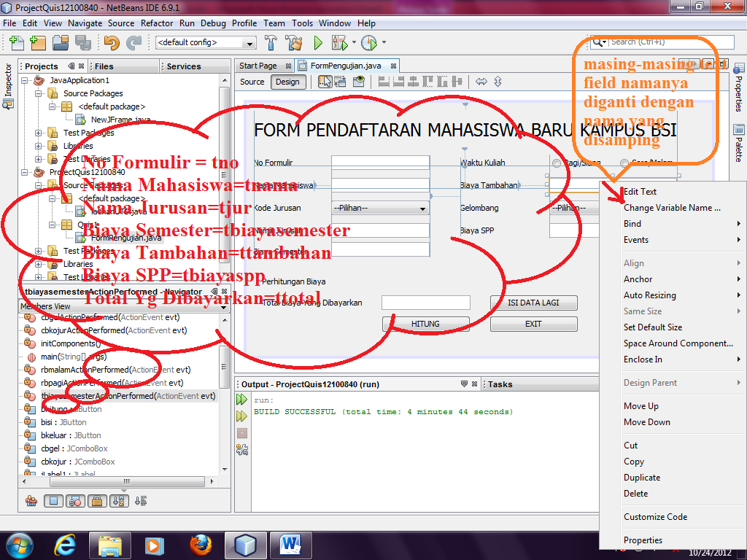This screenshot has height=560, width=747.
Task: Activate the Selection Mode icon in the designer
Action: pos(326,82)
